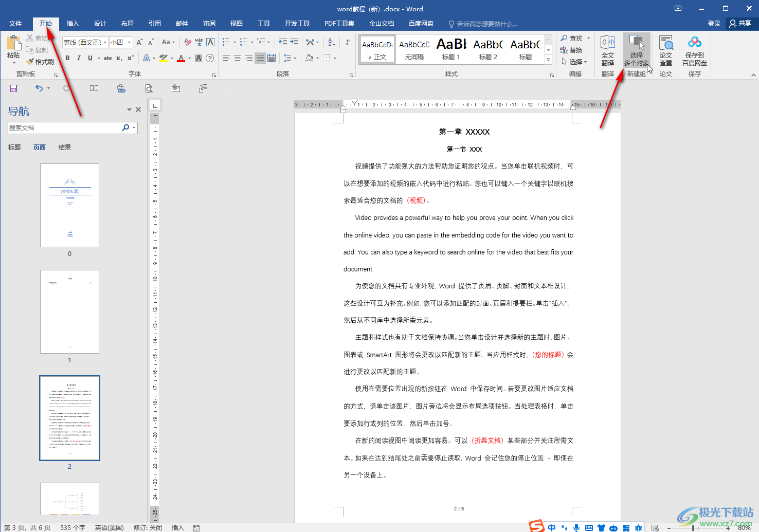Screen dimensions: 759x532
Task: Toggle superscript formatting
Action: coord(131,58)
